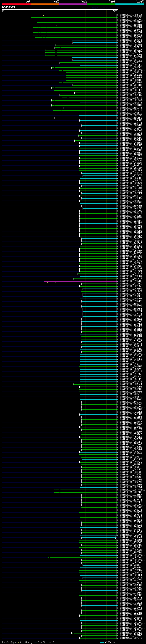Click the orange ~40% legend color segment
Image resolution: width=146 pixels, height=644 pixels.
click(x=45, y=4)
